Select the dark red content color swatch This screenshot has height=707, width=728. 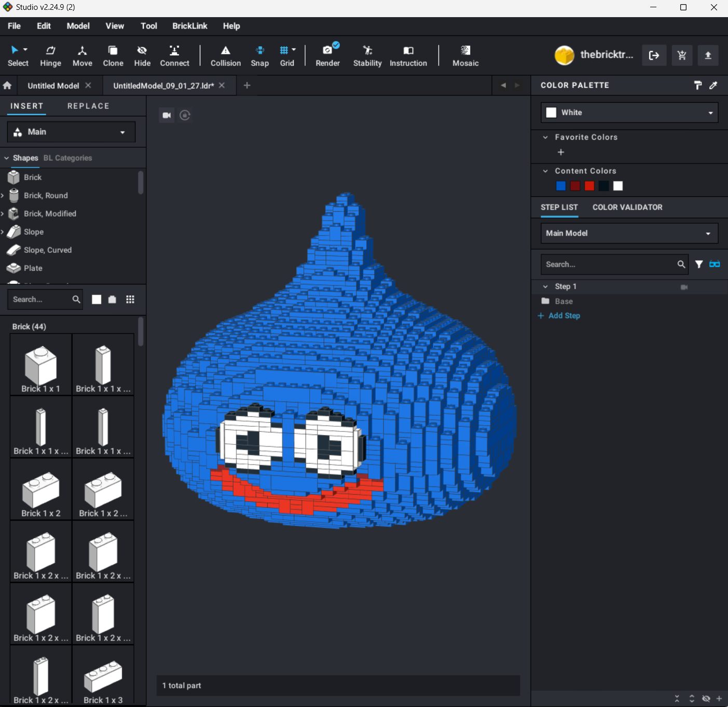(575, 186)
